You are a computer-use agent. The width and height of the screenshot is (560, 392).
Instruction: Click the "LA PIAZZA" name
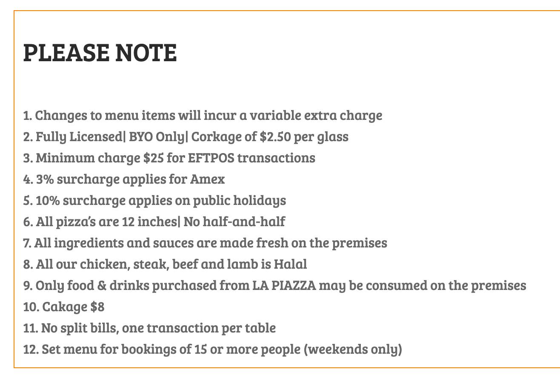(x=284, y=285)
